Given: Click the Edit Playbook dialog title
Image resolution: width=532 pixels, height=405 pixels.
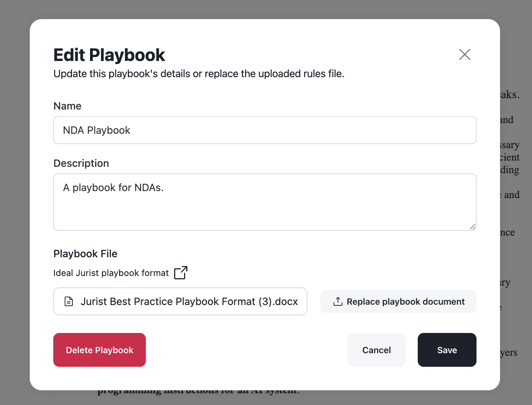Looking at the screenshot, I should tap(109, 55).
